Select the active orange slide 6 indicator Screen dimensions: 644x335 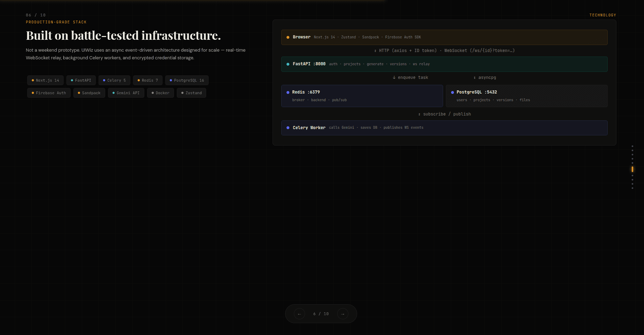[632, 169]
